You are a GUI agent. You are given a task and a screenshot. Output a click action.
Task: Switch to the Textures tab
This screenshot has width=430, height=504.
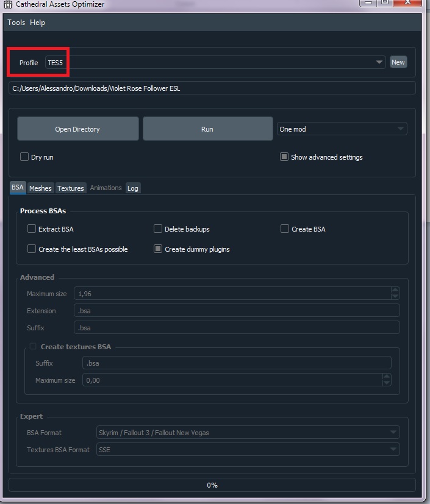tap(70, 188)
